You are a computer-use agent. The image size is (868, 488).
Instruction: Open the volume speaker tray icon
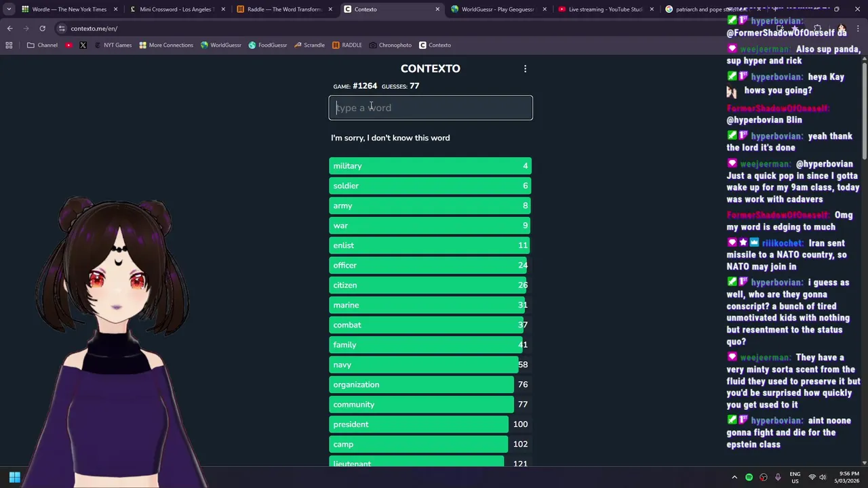pyautogui.click(x=823, y=477)
